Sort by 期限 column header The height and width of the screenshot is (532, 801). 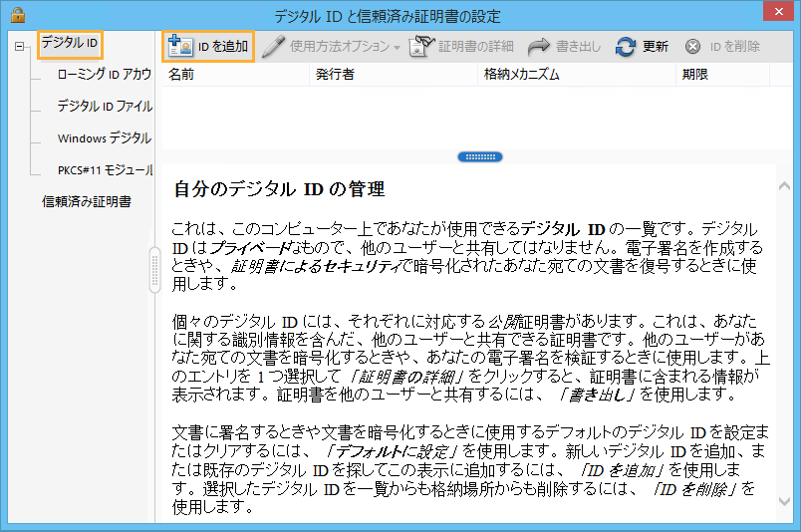point(722,75)
